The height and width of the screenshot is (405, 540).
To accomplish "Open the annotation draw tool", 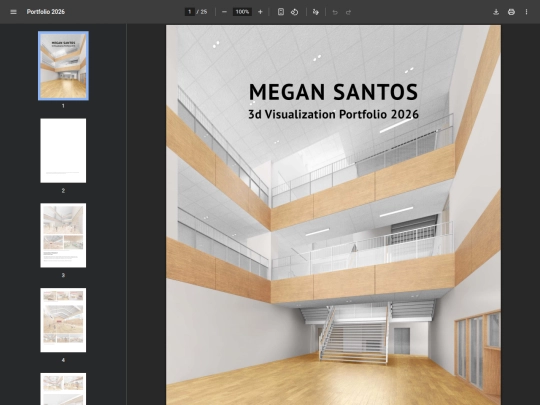I will point(316,12).
